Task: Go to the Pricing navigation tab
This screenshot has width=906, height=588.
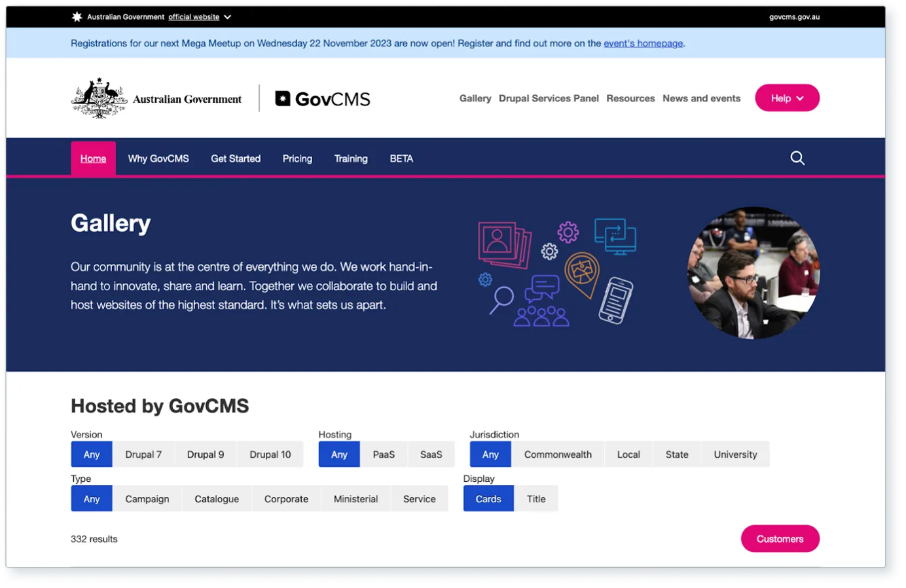Action: pyautogui.click(x=297, y=158)
